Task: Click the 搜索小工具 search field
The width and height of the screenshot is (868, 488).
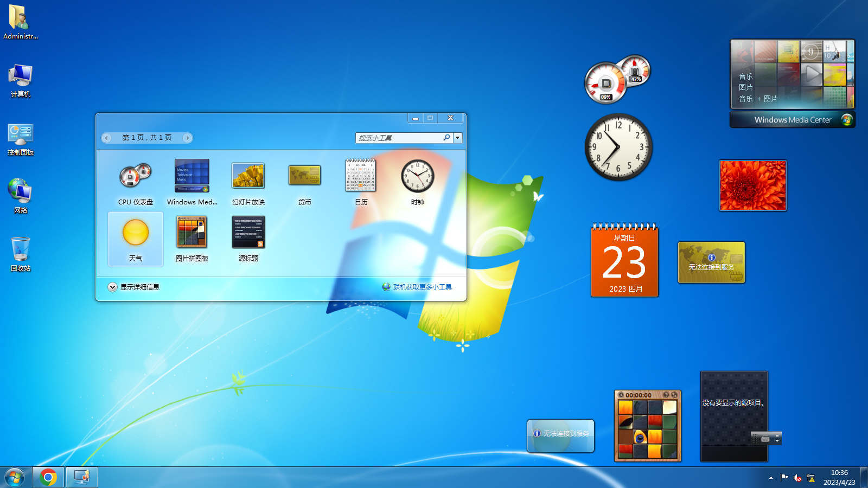Action: 400,138
